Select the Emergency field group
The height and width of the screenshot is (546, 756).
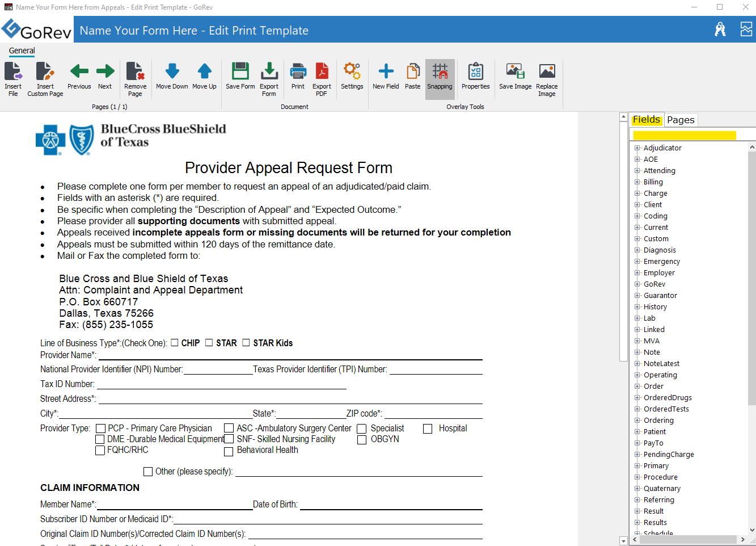pos(661,262)
